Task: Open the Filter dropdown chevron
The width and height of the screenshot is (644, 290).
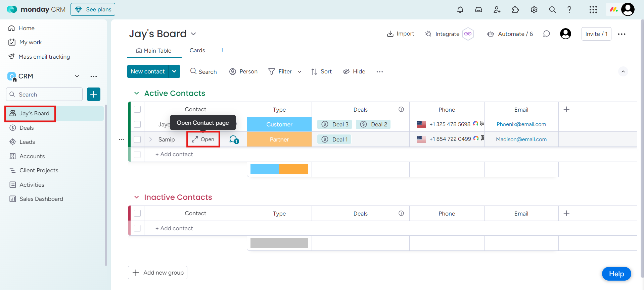Action: [300, 72]
